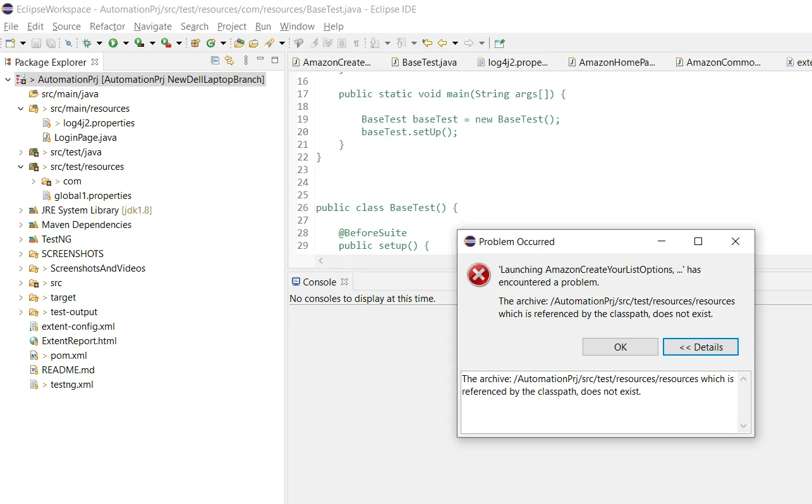The height and width of the screenshot is (504, 812).
Task: Click the Forward navigation arrow in toolbar
Action: (x=469, y=43)
